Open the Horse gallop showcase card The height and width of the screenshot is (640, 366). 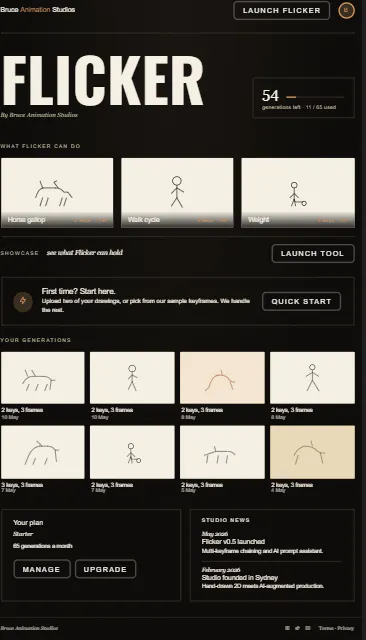coord(57,193)
